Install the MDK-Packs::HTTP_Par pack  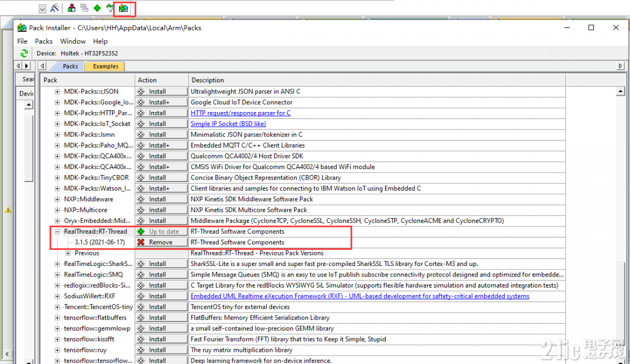(x=162, y=113)
